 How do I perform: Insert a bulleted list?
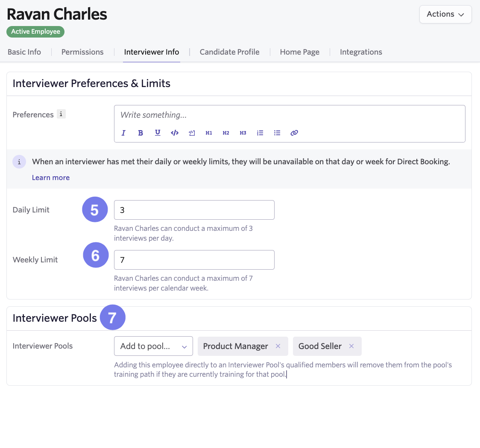pyautogui.click(x=277, y=133)
